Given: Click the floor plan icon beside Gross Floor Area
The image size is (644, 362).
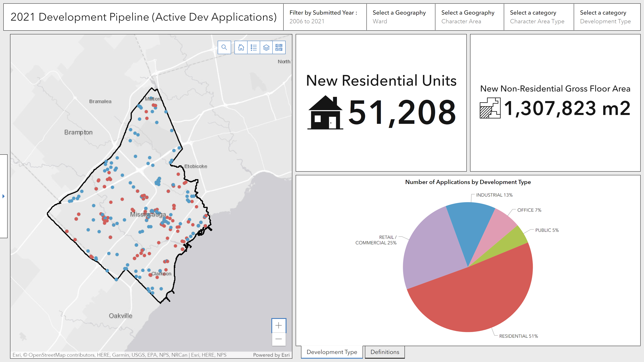Looking at the screenshot, I should (490, 108).
